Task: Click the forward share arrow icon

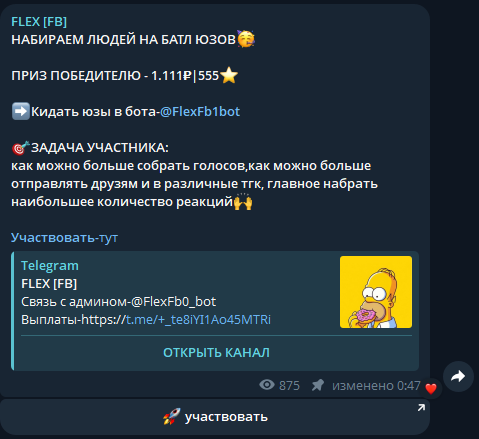Action: point(458,376)
